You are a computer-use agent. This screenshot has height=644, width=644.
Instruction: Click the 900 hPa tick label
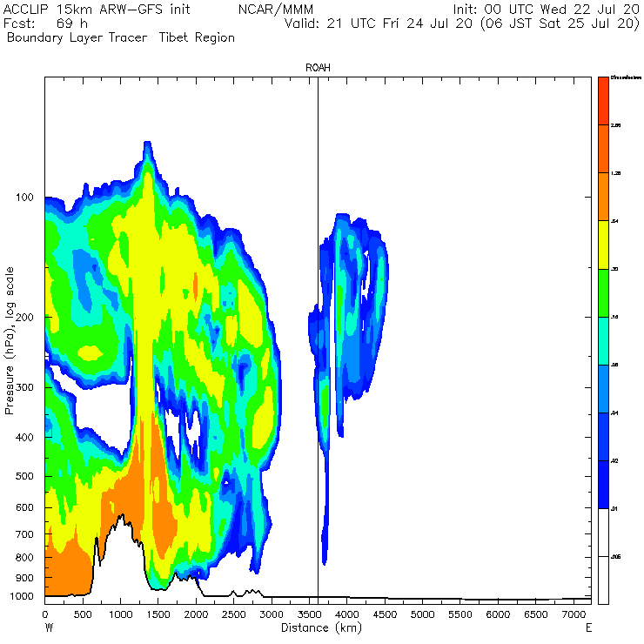tap(24, 578)
